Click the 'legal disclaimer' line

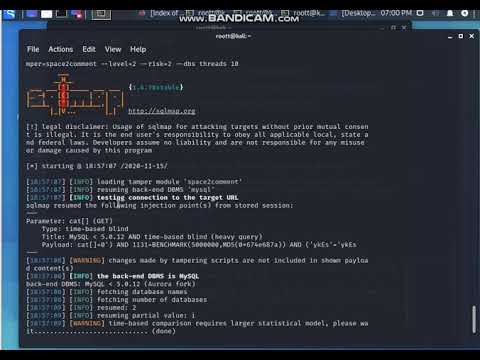(197, 127)
